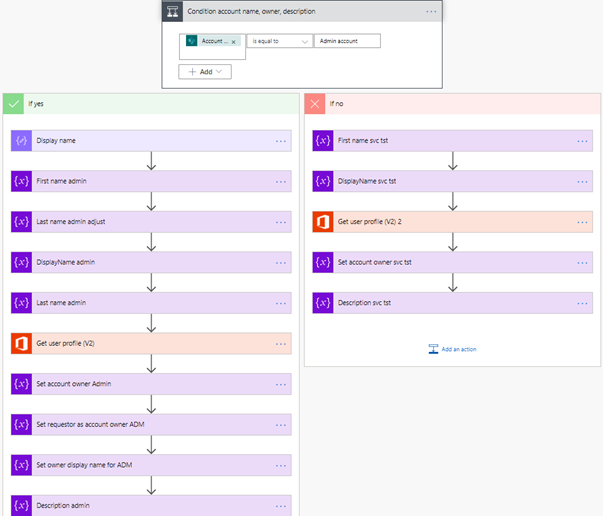Click the Admin account value field

347,41
